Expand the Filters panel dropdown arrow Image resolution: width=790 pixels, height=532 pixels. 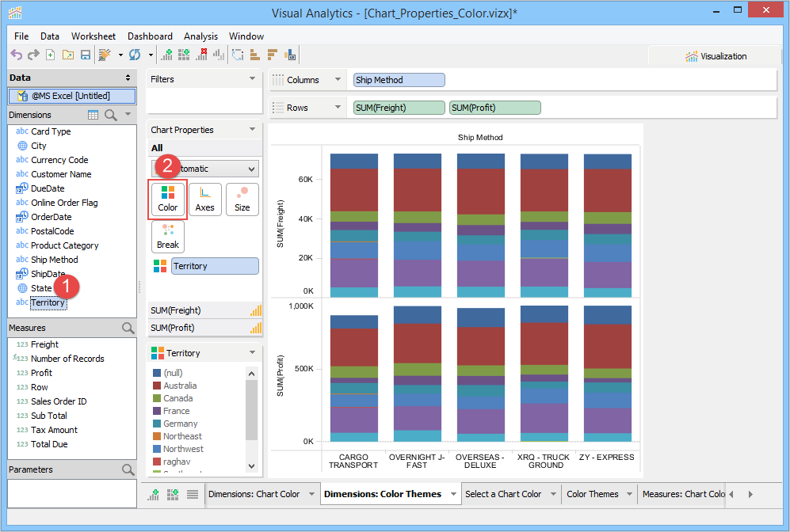tap(252, 79)
